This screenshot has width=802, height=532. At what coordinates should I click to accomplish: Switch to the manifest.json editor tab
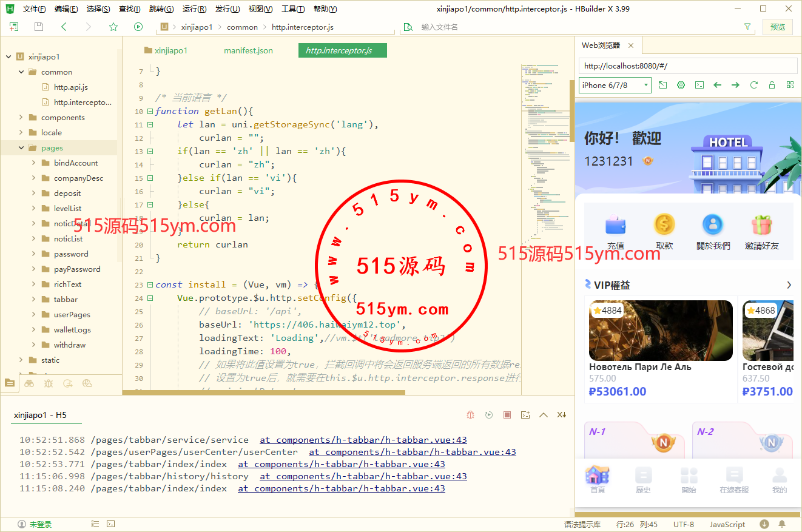tap(248, 51)
